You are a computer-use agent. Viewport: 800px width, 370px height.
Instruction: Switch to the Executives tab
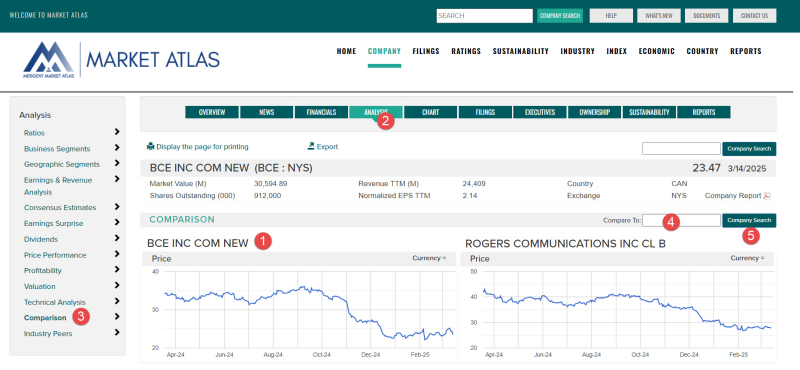pos(540,112)
